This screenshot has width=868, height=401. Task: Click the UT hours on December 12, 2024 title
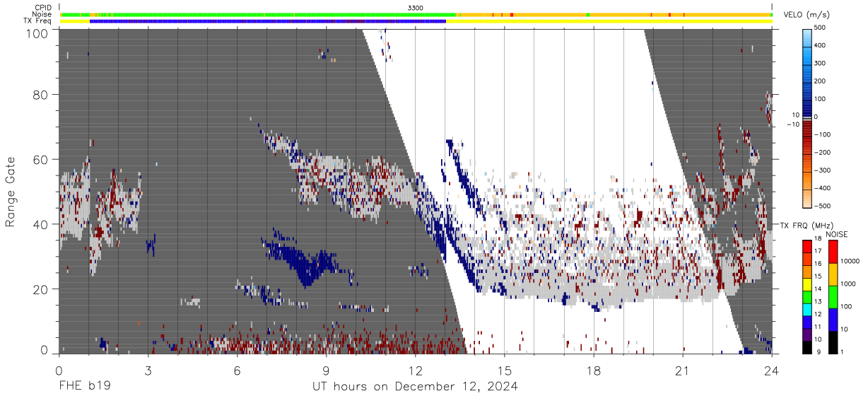pyautogui.click(x=416, y=387)
